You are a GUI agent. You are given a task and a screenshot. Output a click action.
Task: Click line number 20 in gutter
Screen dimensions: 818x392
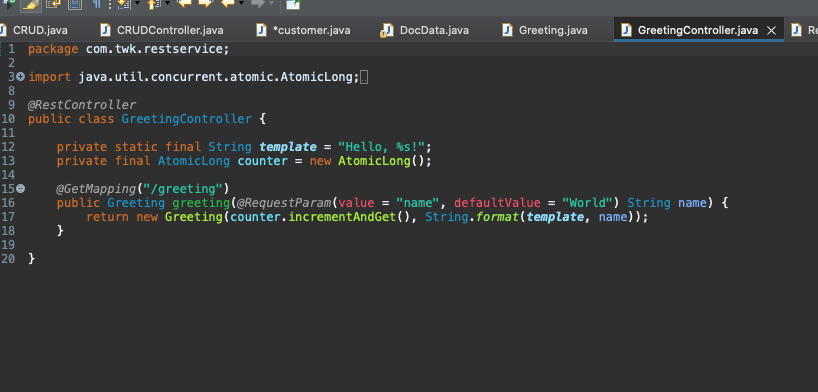(x=7, y=258)
